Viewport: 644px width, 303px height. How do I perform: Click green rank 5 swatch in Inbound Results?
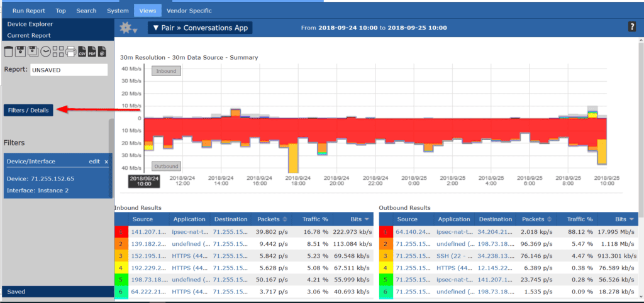click(121, 280)
